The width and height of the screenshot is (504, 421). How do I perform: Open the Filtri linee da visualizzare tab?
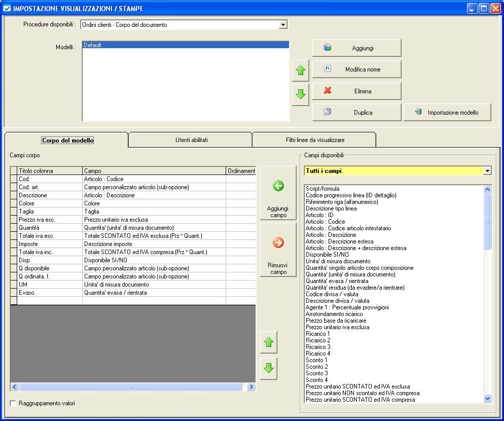pos(315,139)
